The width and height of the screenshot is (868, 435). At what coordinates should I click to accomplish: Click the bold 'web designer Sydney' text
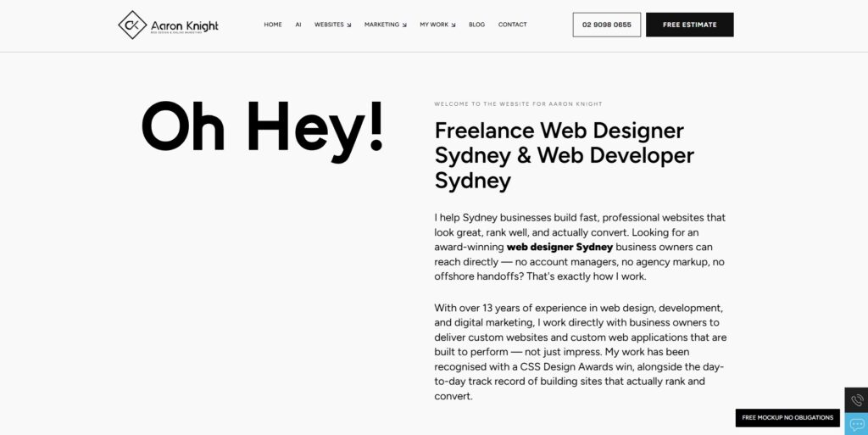pos(559,247)
